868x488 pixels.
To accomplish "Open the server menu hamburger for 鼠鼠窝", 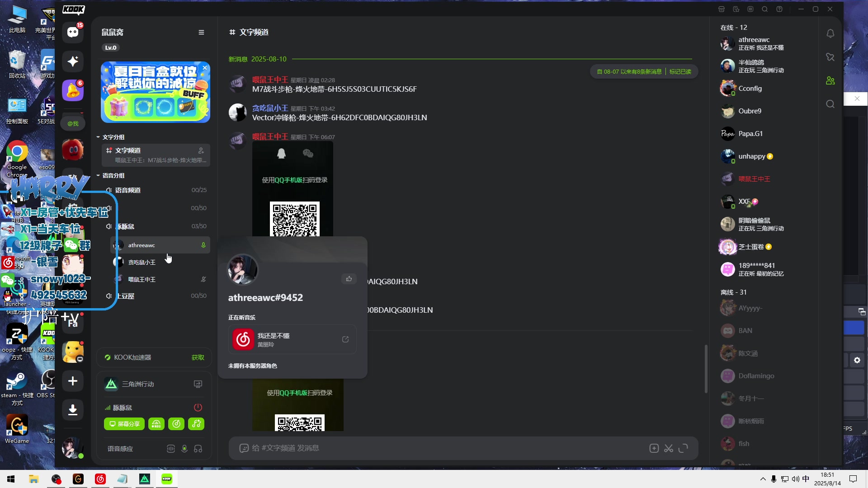I will coord(201,33).
